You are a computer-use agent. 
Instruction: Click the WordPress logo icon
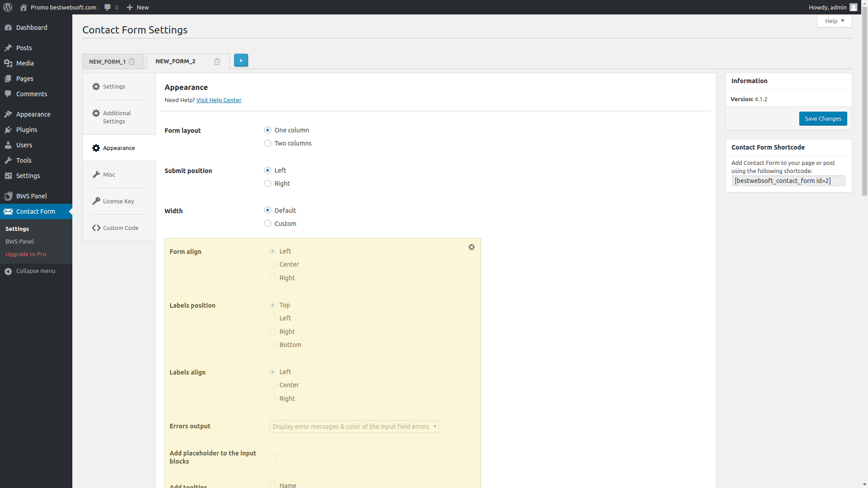pyautogui.click(x=8, y=7)
